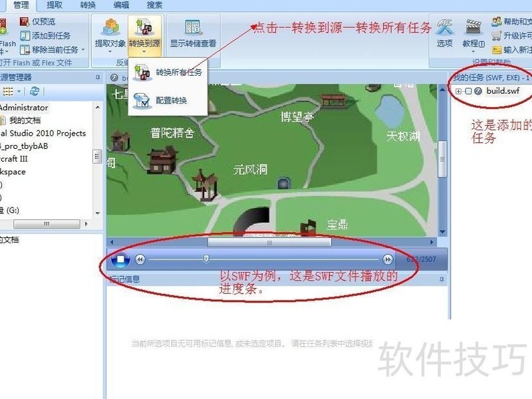Tick the checkbox next to build.swf

pos(468,90)
